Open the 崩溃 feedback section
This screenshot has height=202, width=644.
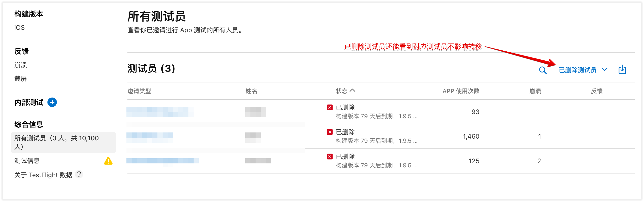20,65
